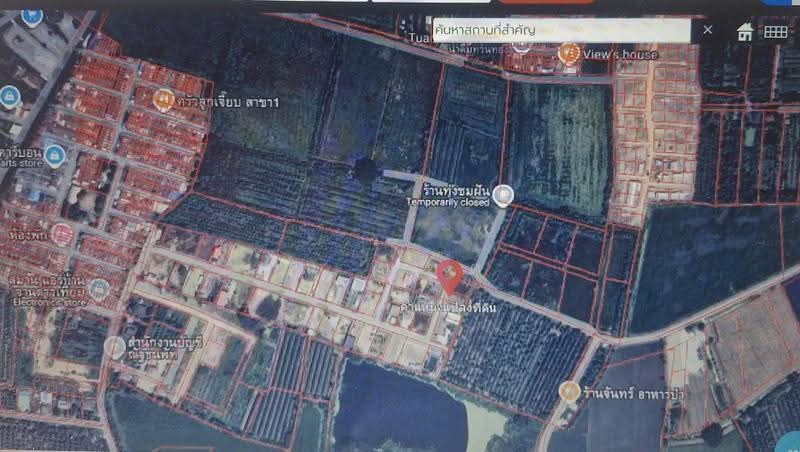Select "สำนักงานบัญชี" map label
This screenshot has height=452, width=800.
pyautogui.click(x=165, y=342)
